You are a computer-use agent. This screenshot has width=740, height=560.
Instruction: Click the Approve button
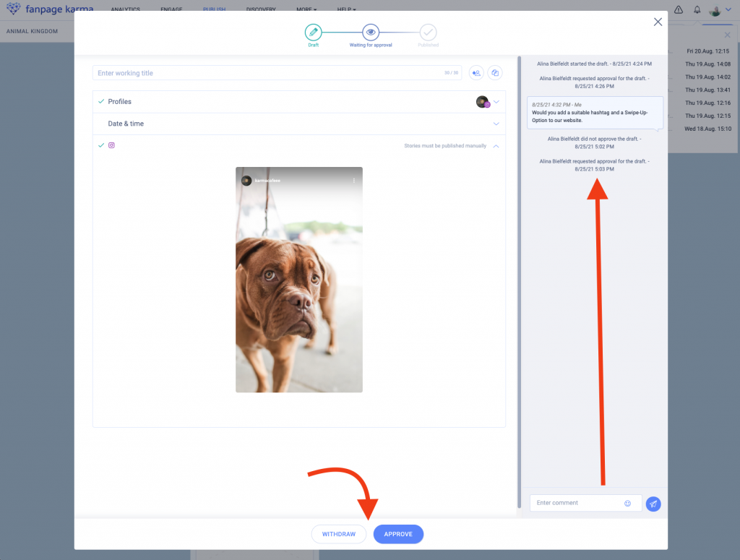pyautogui.click(x=398, y=534)
